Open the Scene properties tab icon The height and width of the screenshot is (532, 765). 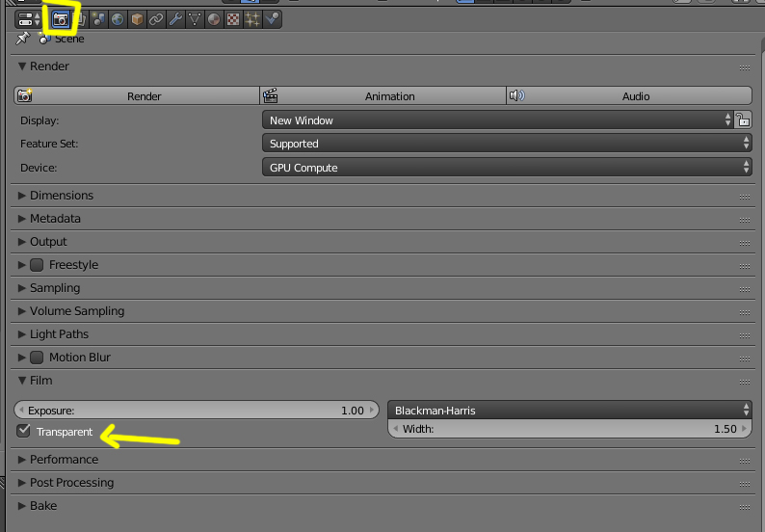pos(99,19)
